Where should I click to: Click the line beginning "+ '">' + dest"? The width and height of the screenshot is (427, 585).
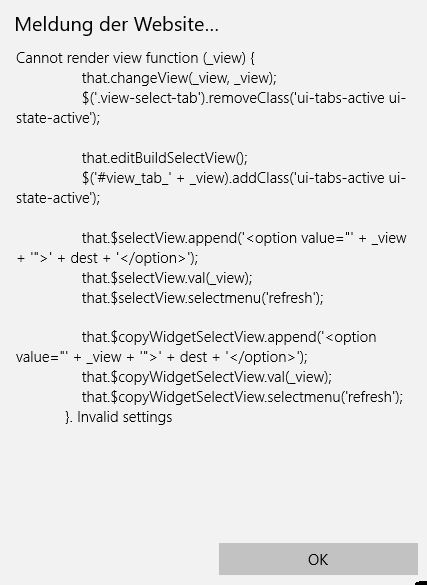click(x=107, y=258)
